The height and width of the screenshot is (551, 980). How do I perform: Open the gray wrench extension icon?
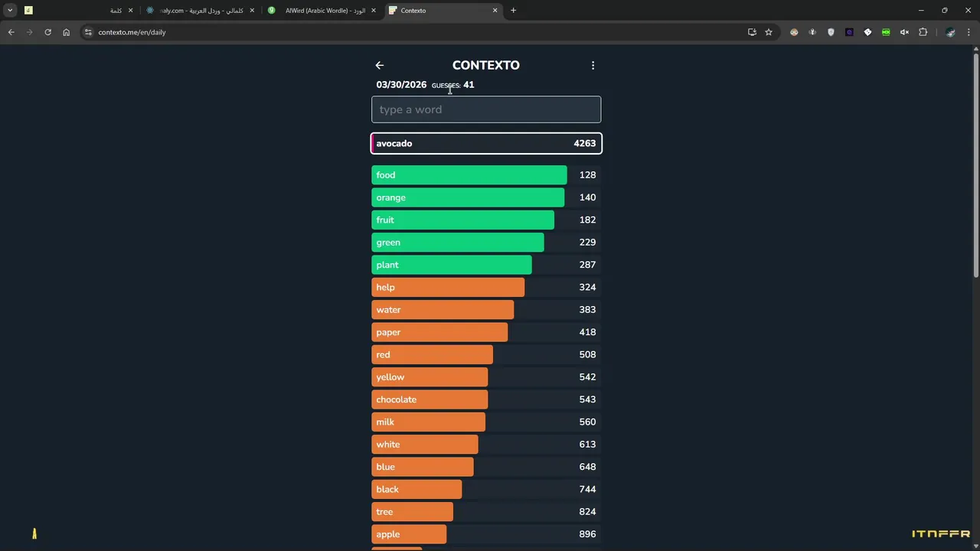click(812, 32)
